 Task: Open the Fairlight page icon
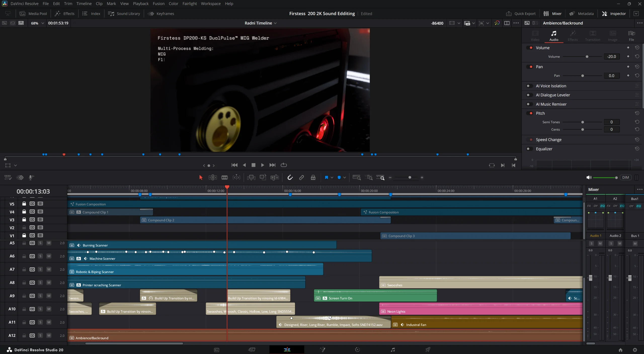(x=393, y=350)
